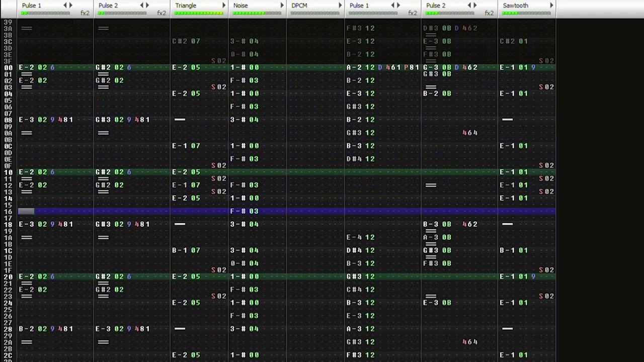644x362 pixels.
Task: Click E-1 07 Triangle note on row 0C
Action: pyautogui.click(x=186, y=146)
